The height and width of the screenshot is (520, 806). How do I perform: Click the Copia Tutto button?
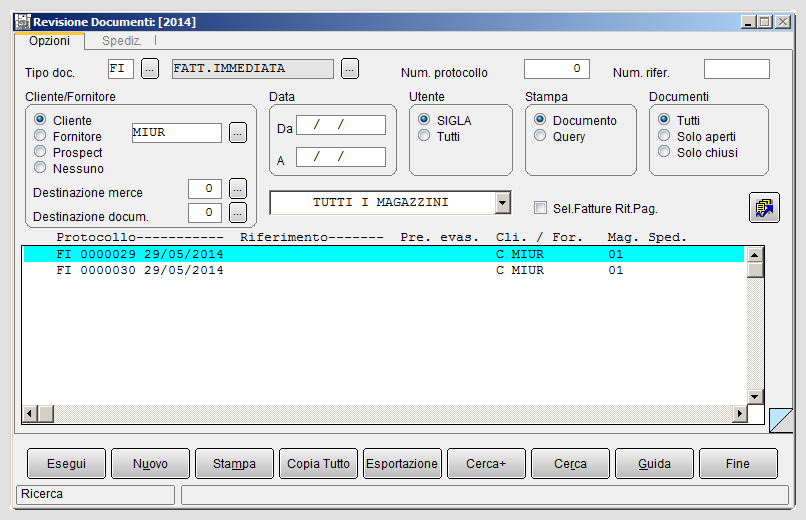point(318,463)
